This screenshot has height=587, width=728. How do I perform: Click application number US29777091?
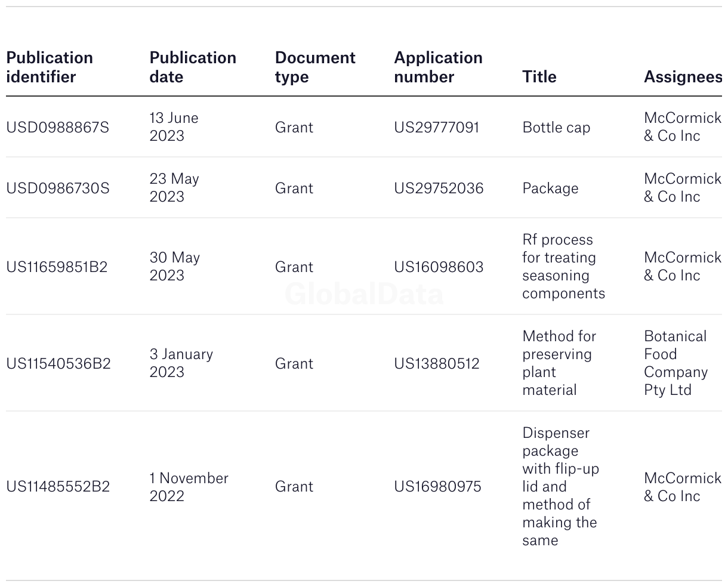(x=437, y=128)
